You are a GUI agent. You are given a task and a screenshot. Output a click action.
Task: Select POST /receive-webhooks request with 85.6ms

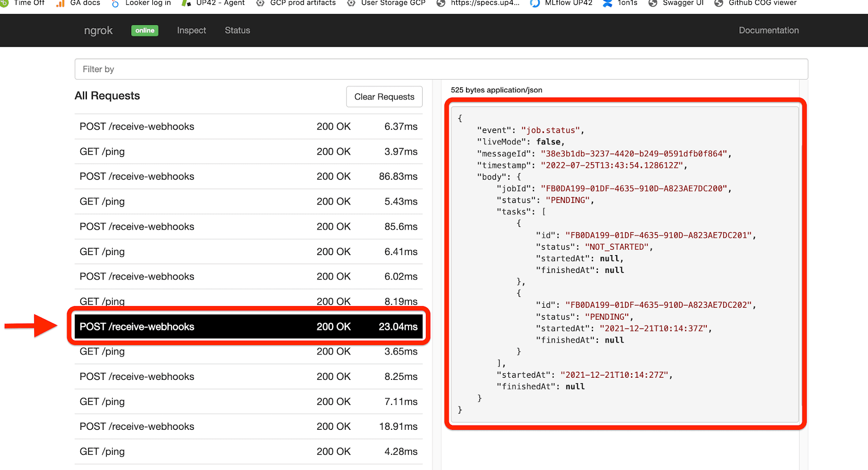tap(248, 226)
